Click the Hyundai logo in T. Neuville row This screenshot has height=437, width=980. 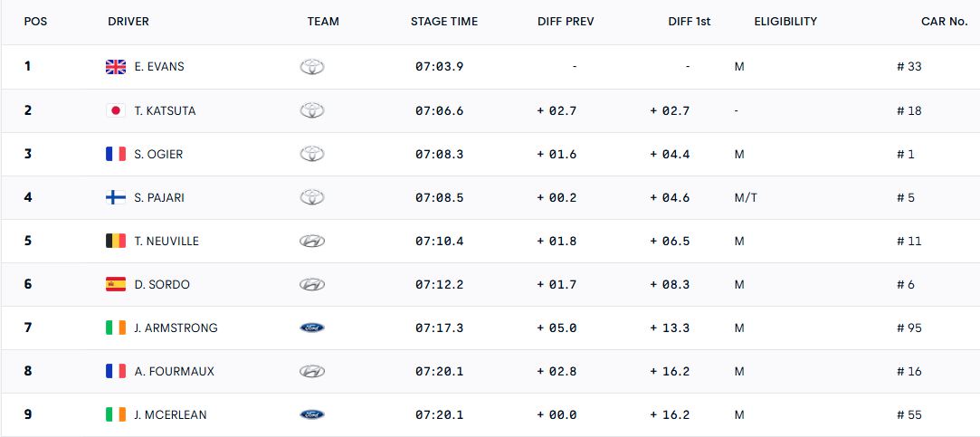point(312,241)
